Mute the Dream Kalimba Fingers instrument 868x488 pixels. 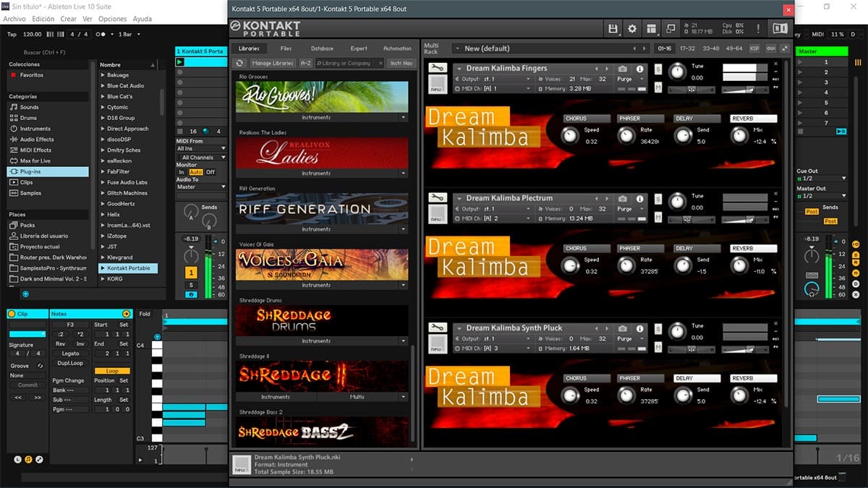click(658, 87)
